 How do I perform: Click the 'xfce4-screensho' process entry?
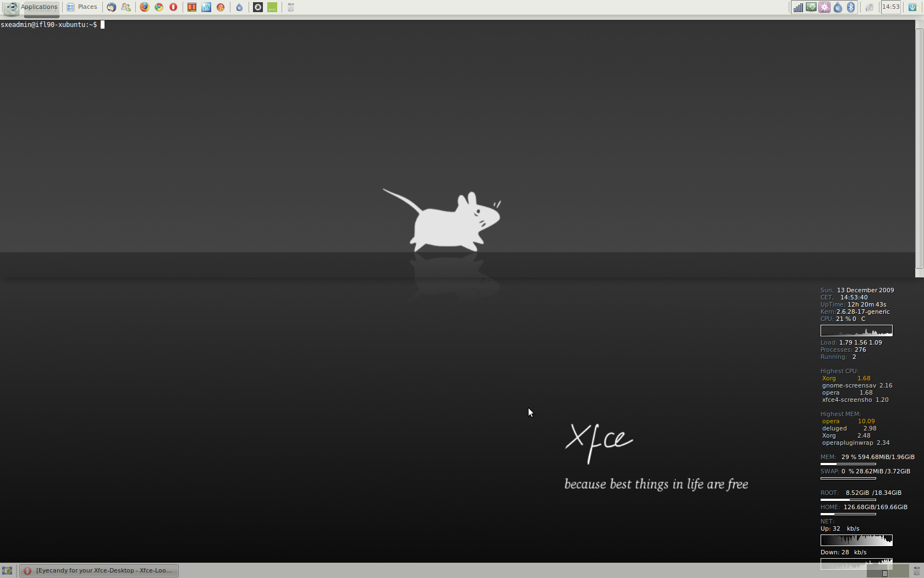click(847, 400)
